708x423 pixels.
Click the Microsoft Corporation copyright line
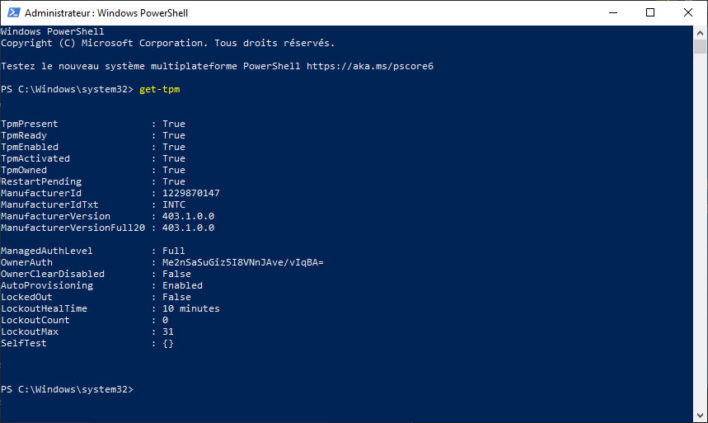point(168,43)
